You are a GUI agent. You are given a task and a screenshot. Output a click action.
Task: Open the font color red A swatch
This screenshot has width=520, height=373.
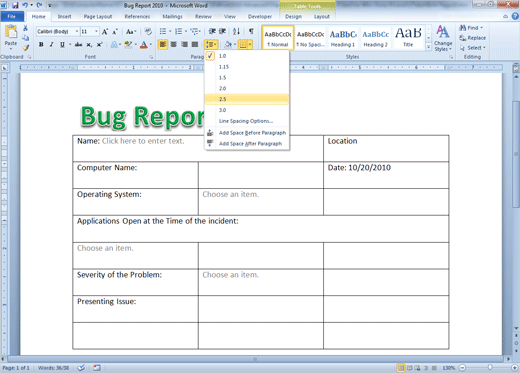(144, 44)
